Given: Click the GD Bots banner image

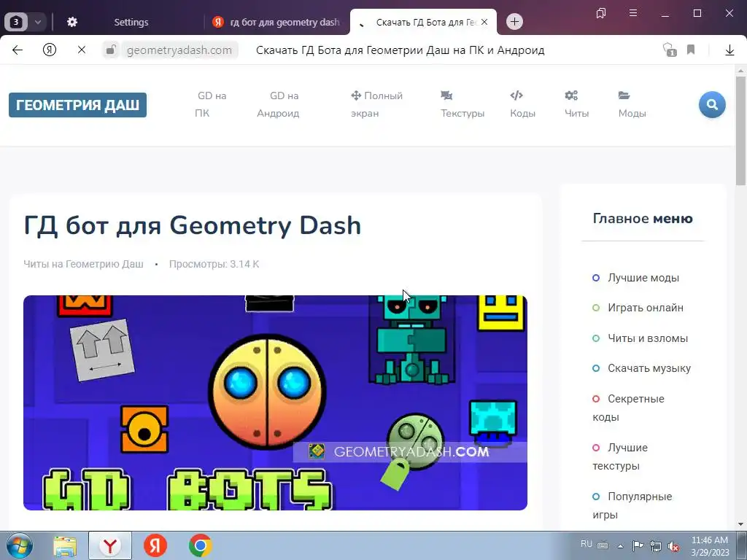Looking at the screenshot, I should (x=275, y=402).
